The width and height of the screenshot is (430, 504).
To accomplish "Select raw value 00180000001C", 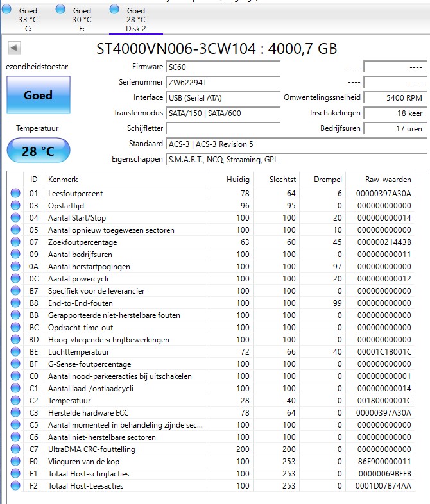I will pyautogui.click(x=384, y=401).
